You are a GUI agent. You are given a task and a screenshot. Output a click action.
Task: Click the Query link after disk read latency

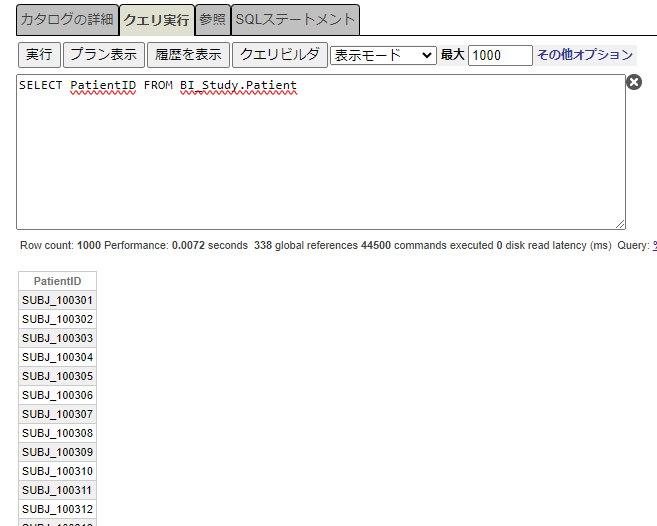(x=652, y=245)
